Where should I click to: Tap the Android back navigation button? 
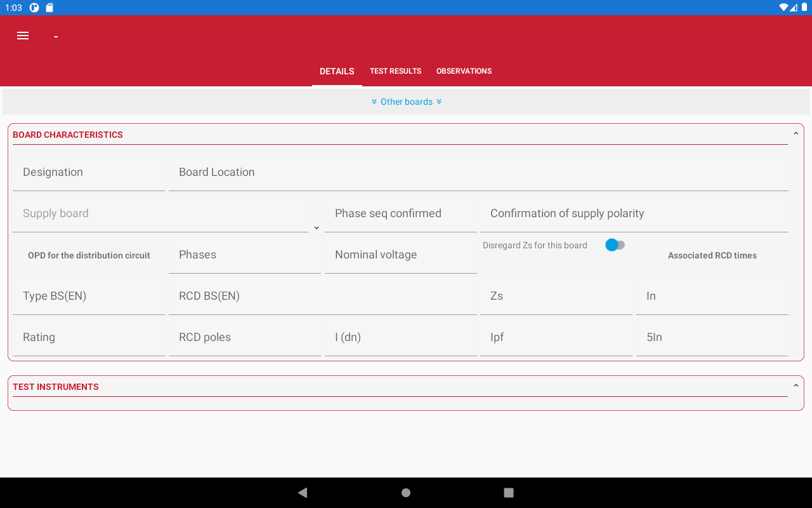click(x=303, y=493)
